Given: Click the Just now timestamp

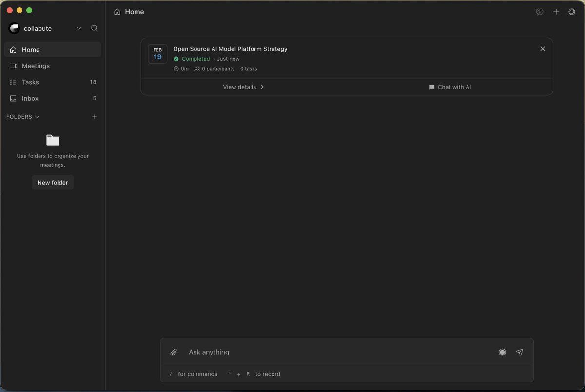Looking at the screenshot, I should pos(228,59).
